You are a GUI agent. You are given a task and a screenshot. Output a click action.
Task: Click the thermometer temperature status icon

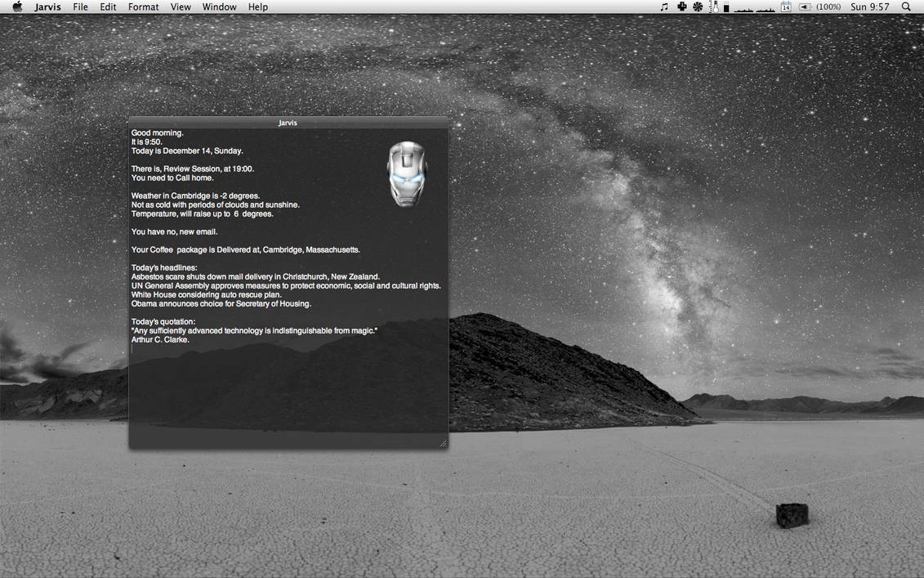[714, 7]
